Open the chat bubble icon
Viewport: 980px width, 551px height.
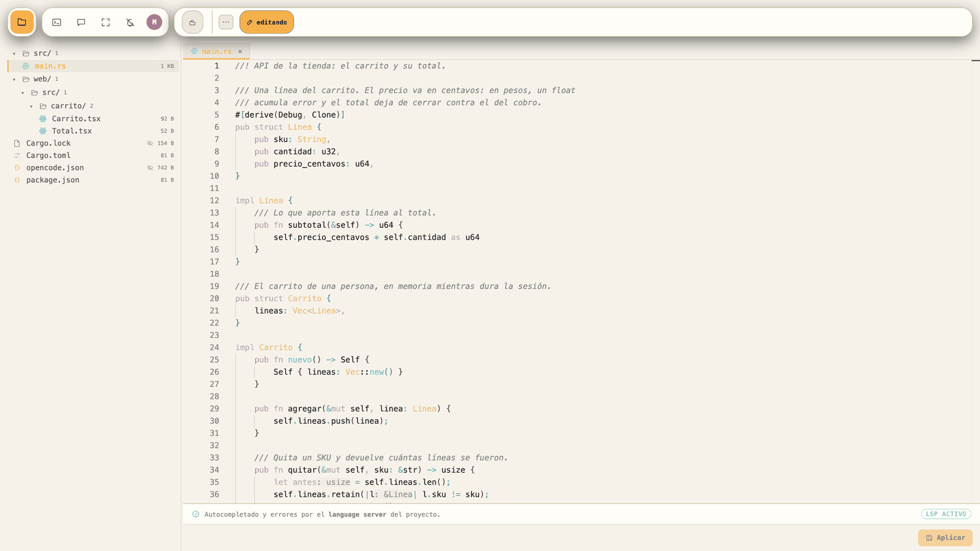coord(81,22)
